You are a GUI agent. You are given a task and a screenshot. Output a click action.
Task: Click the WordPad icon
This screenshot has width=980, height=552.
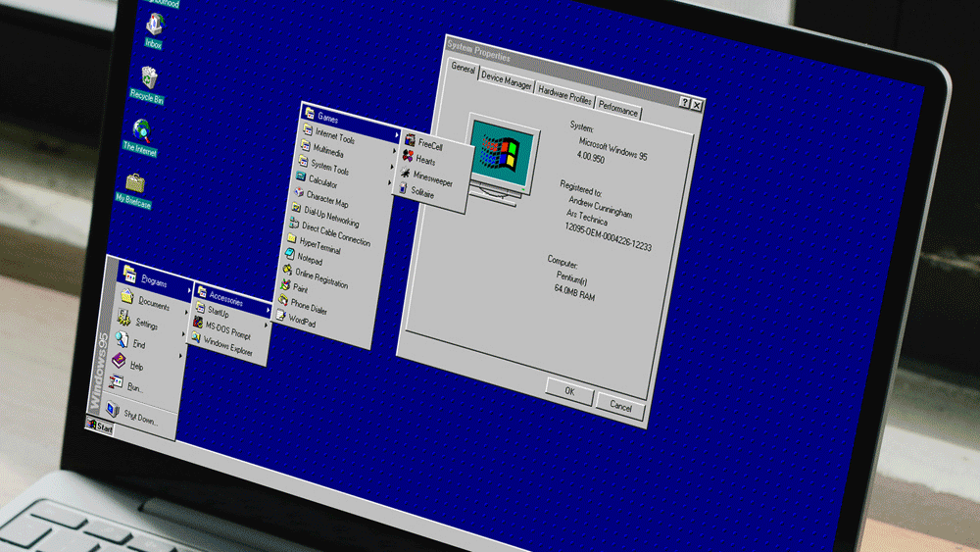pyautogui.click(x=281, y=316)
